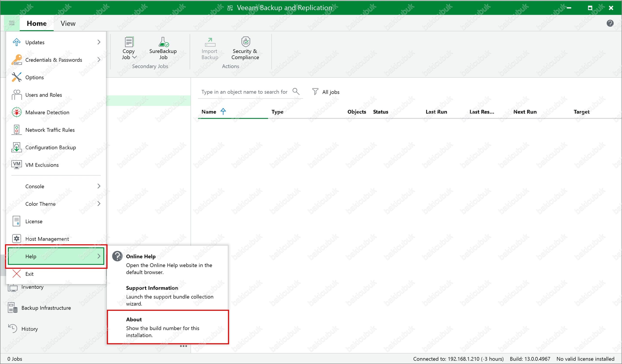Expand the Color Theme submenu chevron

[99, 204]
